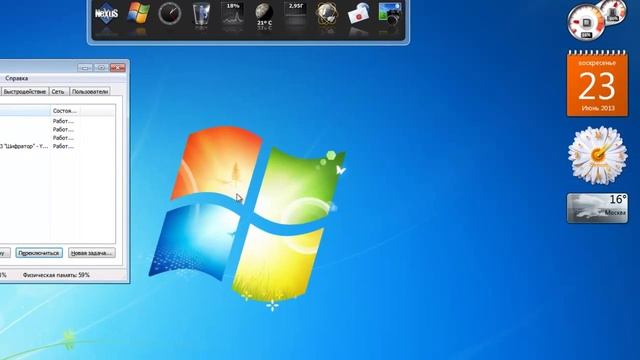Open the Справка menu in Task Manager
The image size is (640, 360).
(17, 78)
